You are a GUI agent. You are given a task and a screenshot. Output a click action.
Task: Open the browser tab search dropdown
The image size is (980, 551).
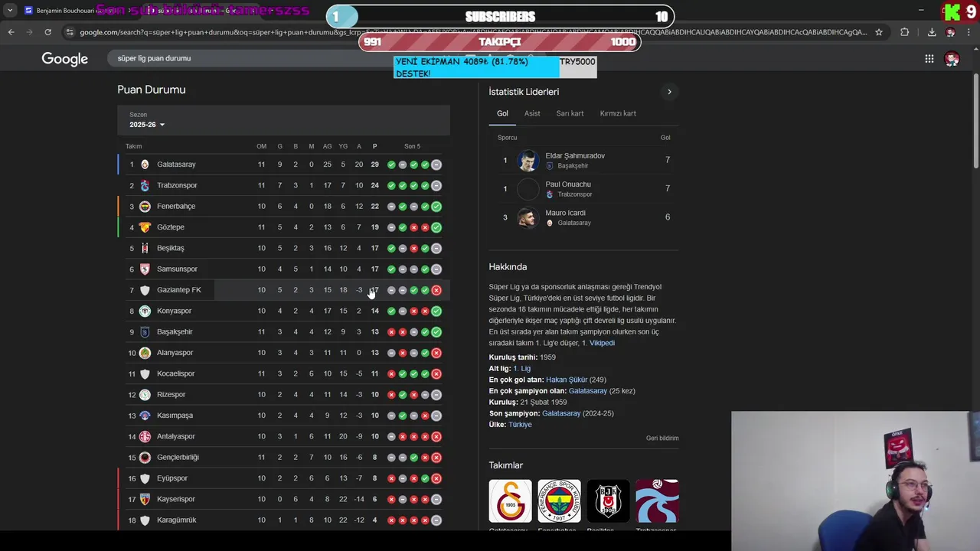[x=10, y=11]
